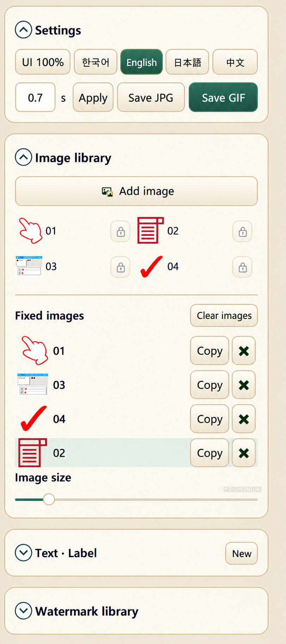Viewport: 286px width, 644px height.
Task: Toggle the lock icon for image 01
Action: (x=121, y=232)
